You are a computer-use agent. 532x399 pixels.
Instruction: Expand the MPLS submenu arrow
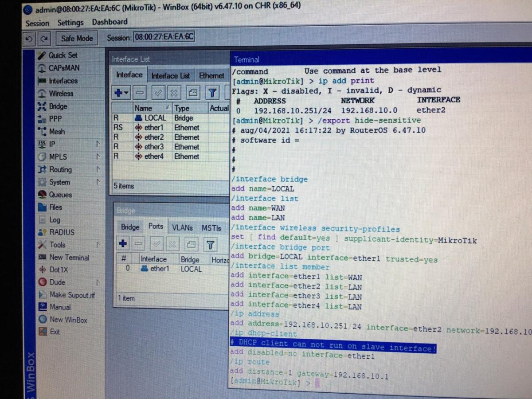click(98, 156)
